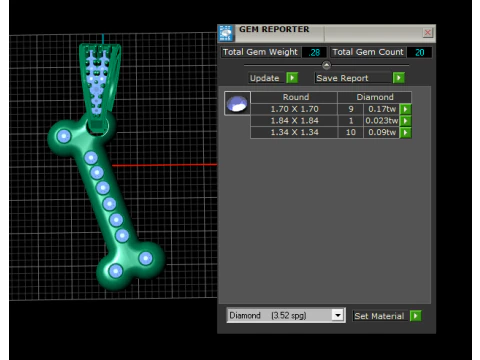
Task: Click the Gem Reporter logo icon
Action: (226, 33)
